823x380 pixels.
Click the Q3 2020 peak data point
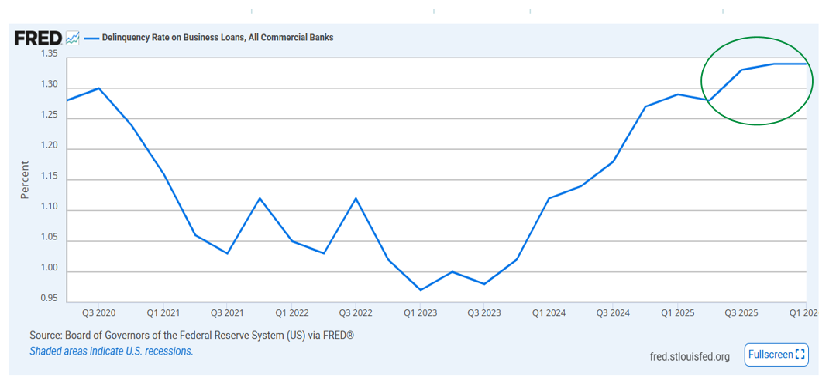coord(99,88)
